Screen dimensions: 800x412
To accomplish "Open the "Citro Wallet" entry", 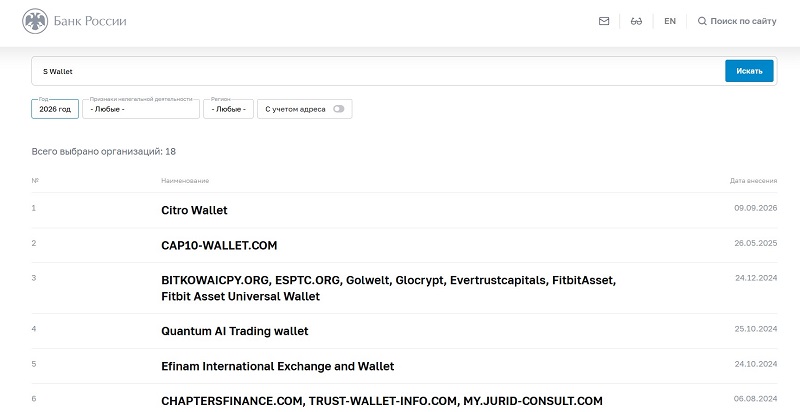I will pyautogui.click(x=194, y=211).
